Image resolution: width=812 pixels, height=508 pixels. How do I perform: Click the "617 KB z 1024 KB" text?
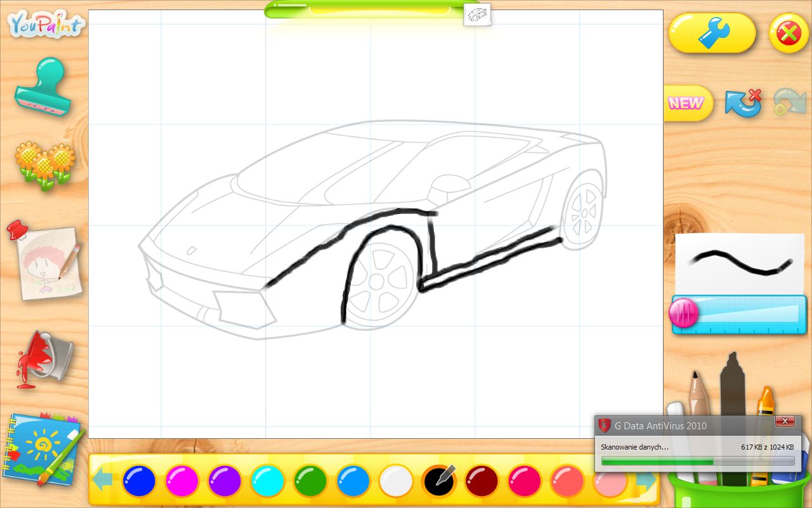767,447
